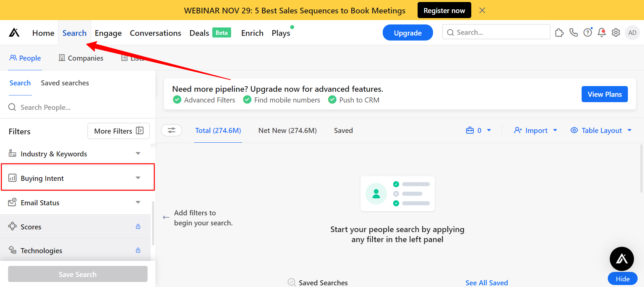This screenshot has width=644, height=287.
Task: Hide the floating Apollo widget
Action: pyautogui.click(x=623, y=279)
